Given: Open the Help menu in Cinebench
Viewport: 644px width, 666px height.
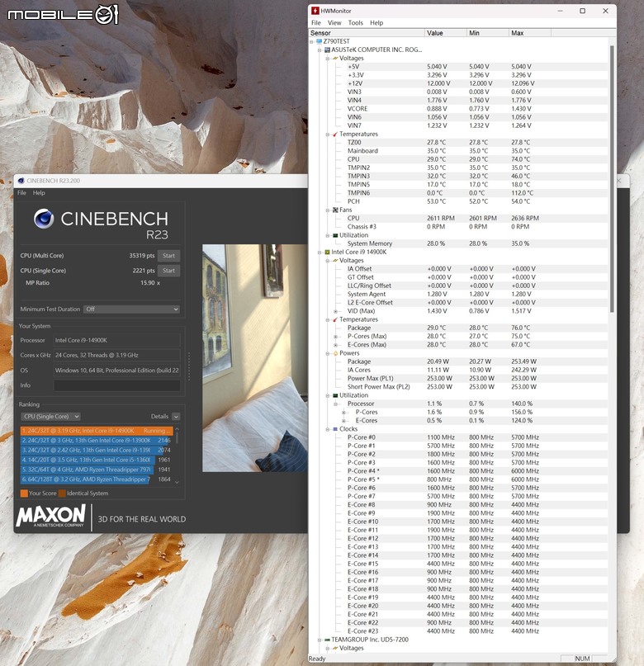Looking at the screenshot, I should coord(39,193).
